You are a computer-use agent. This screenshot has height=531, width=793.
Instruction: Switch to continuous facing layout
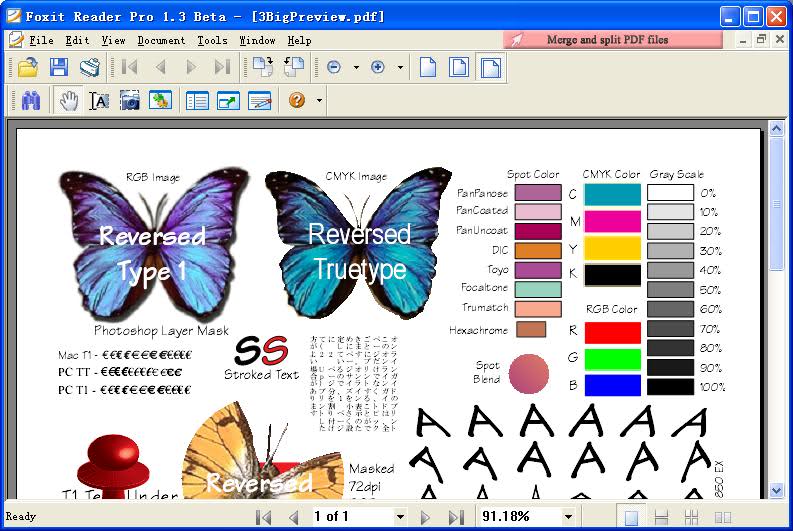[691, 517]
